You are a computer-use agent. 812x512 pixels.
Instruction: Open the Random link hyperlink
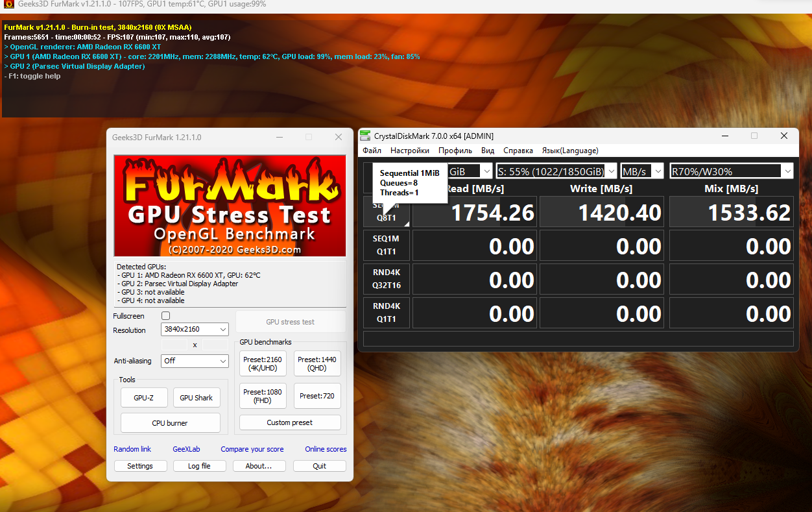tap(132, 449)
